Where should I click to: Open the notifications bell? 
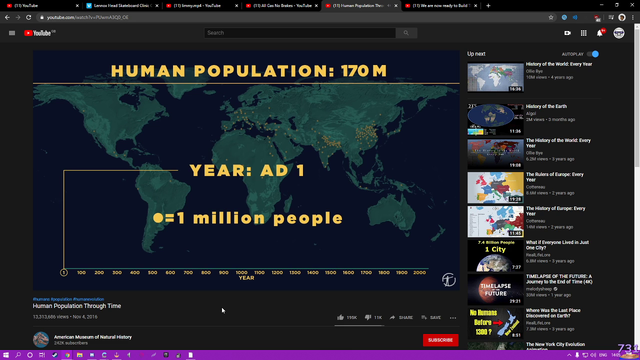coord(600,33)
